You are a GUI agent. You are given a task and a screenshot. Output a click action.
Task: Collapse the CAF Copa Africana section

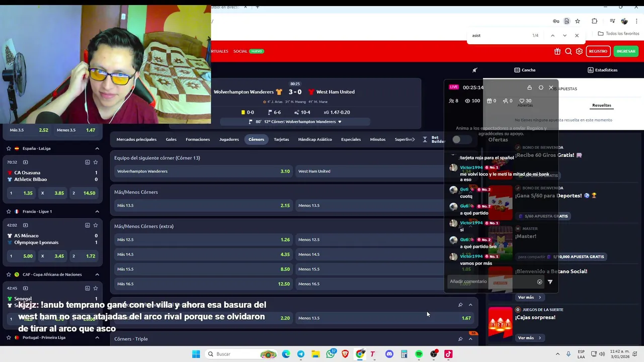[x=97, y=275]
